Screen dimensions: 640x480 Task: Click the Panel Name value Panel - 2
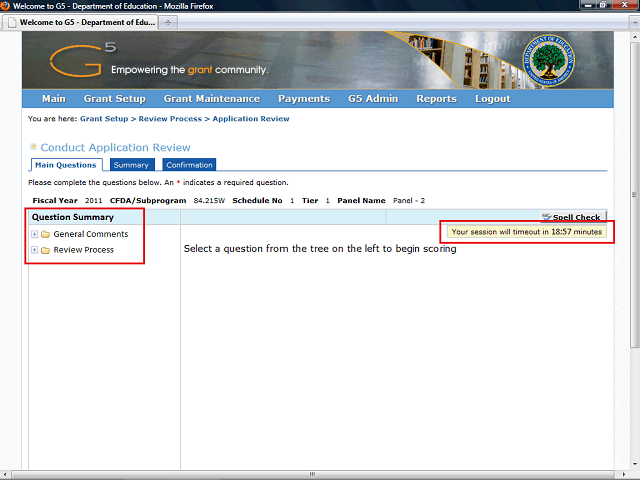point(409,200)
